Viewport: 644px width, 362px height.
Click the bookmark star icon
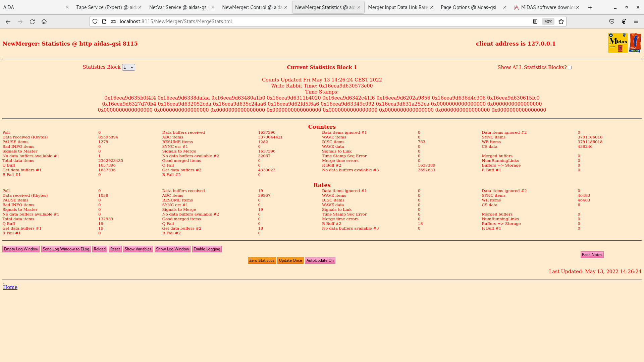click(x=561, y=21)
